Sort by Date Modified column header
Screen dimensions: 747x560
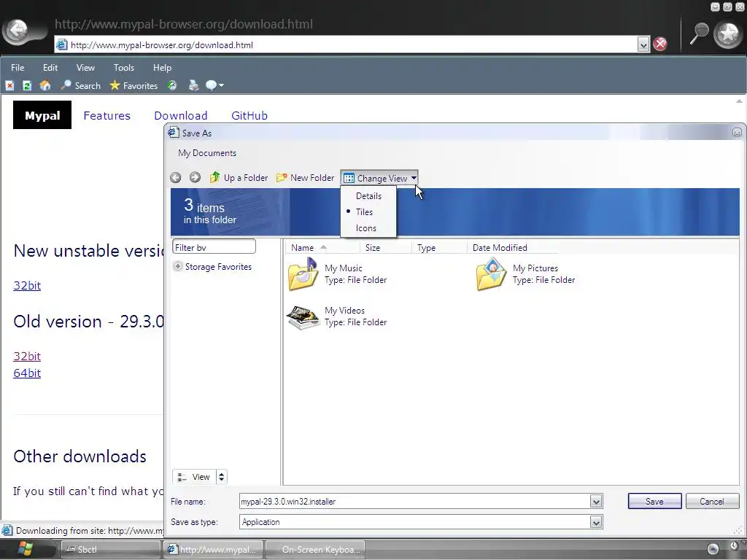pos(513,248)
